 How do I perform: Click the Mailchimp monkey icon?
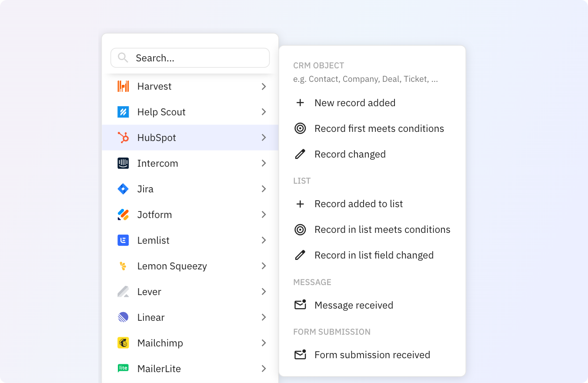(x=123, y=343)
